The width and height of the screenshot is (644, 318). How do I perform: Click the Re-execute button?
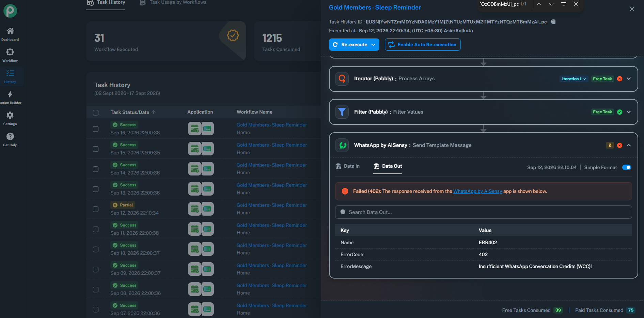354,45
